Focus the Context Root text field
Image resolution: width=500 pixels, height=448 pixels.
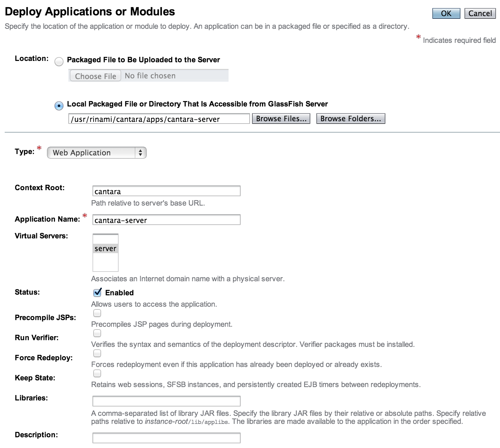pos(166,191)
